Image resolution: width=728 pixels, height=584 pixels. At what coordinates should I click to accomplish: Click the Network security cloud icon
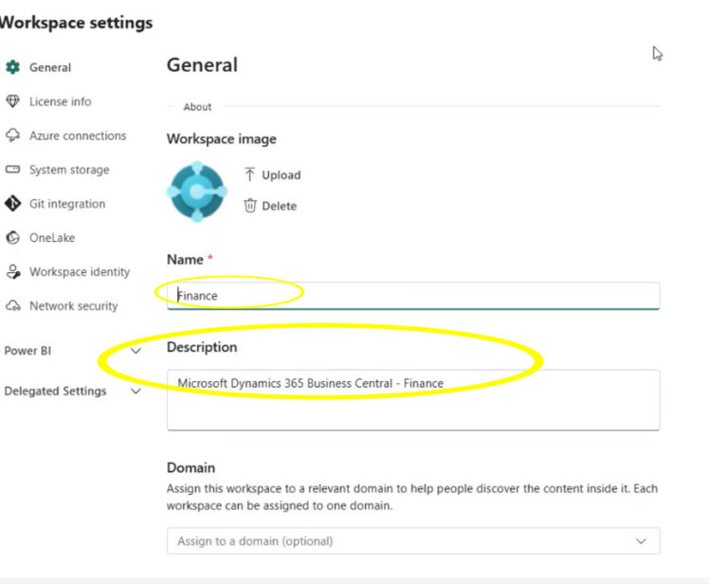12,306
